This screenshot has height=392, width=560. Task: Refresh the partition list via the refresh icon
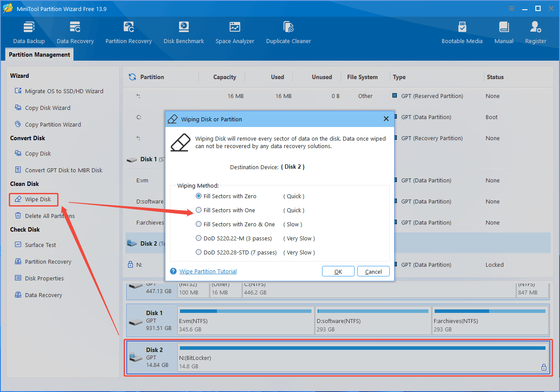point(132,77)
